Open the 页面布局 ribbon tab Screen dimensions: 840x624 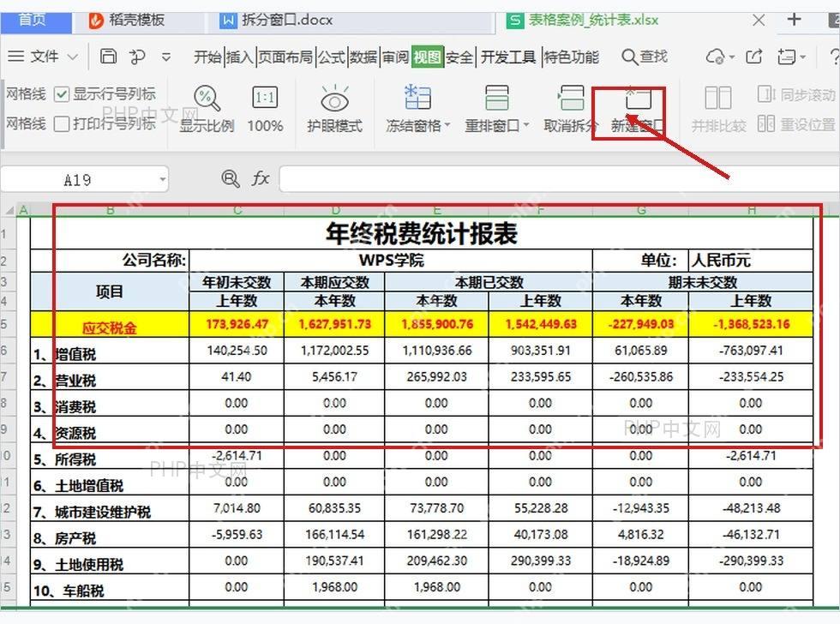pos(285,57)
